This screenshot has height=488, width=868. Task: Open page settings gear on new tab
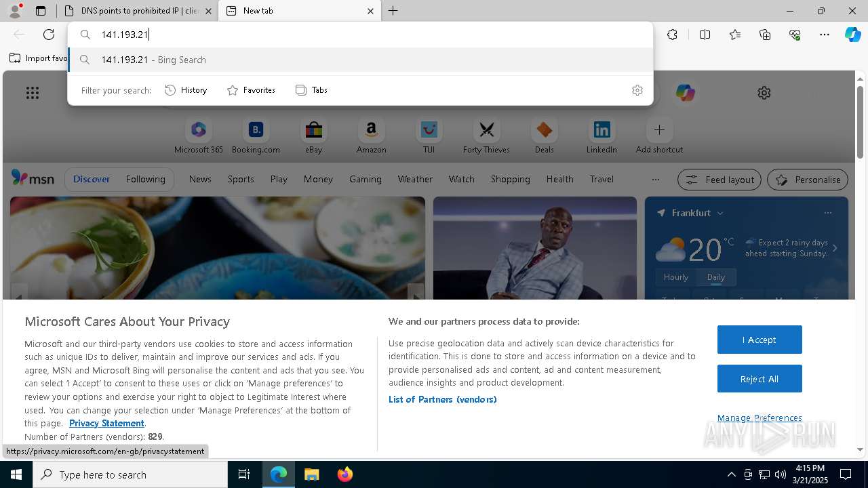764,93
